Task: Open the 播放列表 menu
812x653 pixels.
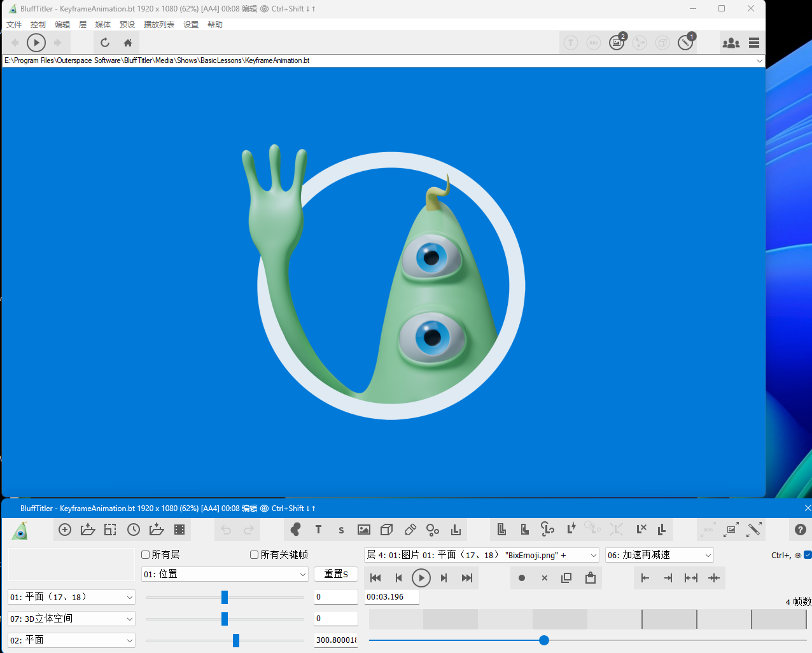Action: [x=158, y=25]
